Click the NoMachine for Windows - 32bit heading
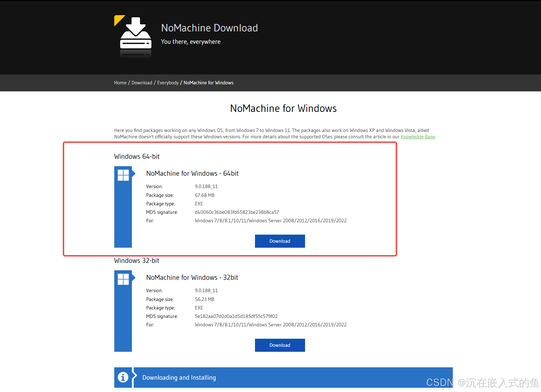Viewport: 541px width, 392px height. click(x=192, y=277)
